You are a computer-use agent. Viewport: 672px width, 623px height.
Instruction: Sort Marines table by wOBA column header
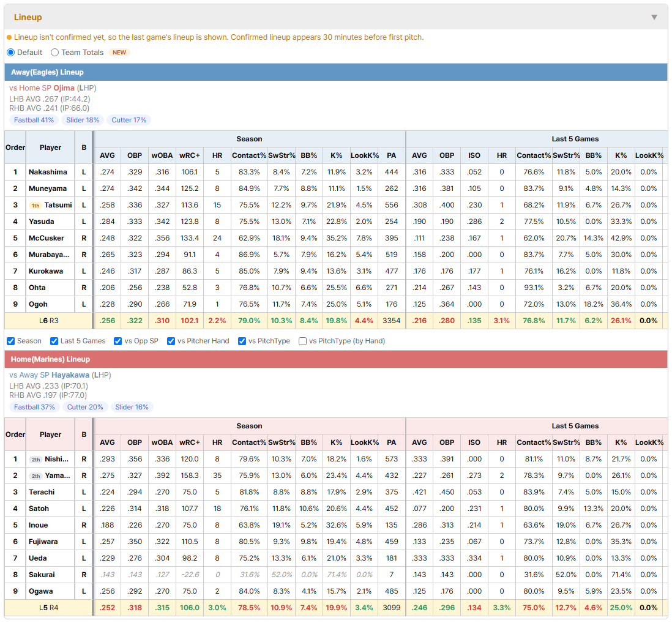(x=162, y=442)
